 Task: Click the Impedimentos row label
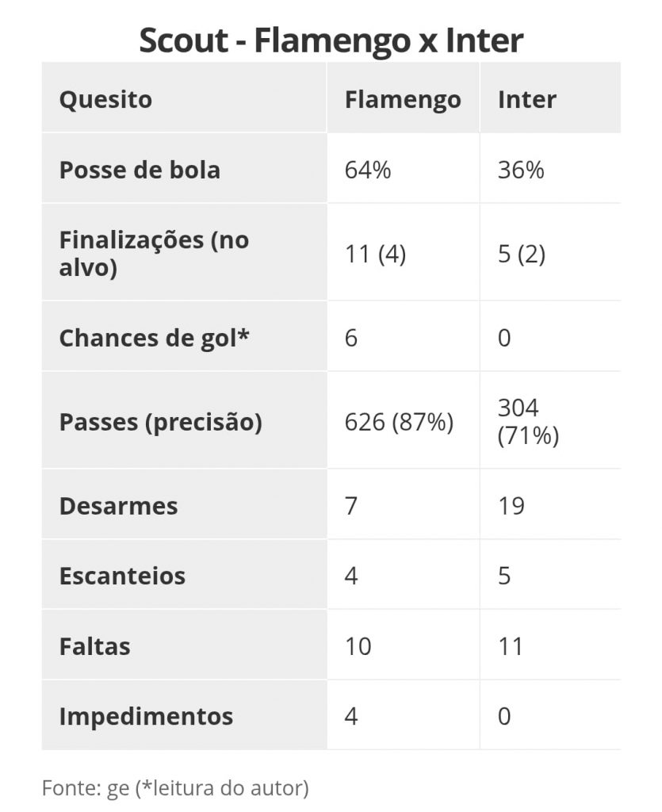tap(146, 717)
